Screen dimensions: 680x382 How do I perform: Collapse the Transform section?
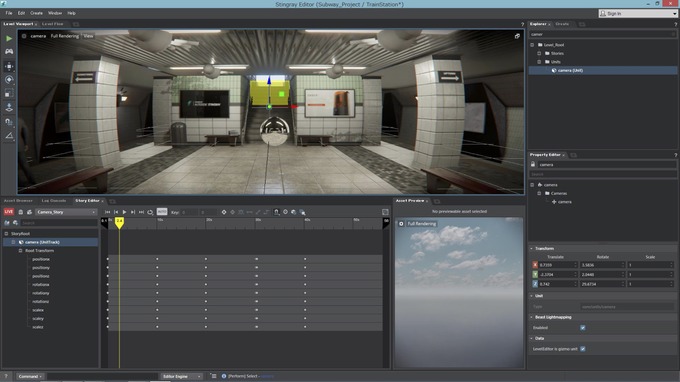pyautogui.click(x=532, y=248)
